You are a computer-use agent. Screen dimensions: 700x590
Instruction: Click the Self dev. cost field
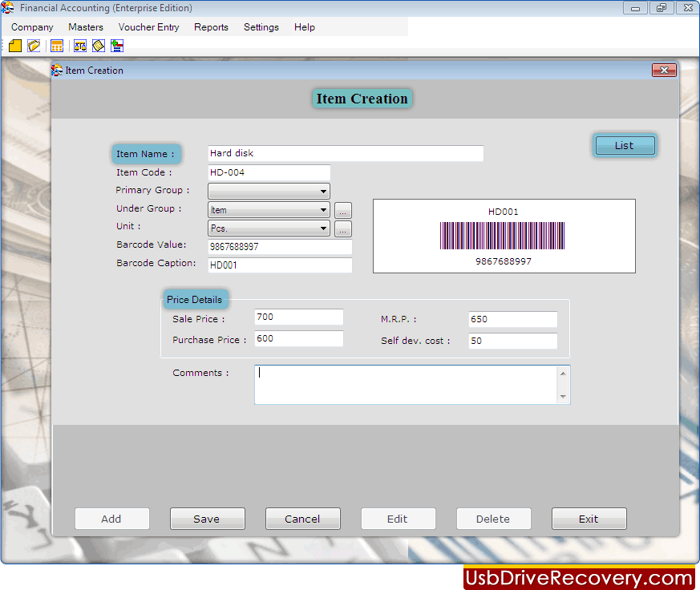[x=513, y=341]
